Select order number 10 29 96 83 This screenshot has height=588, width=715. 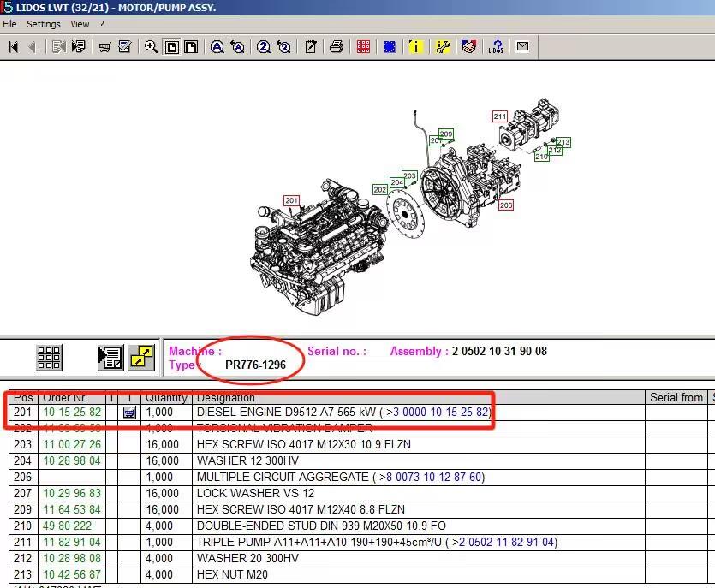click(72, 493)
